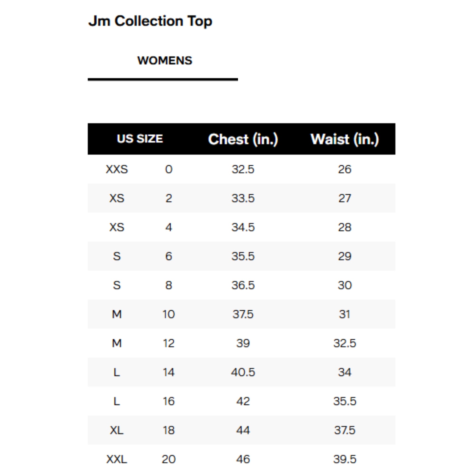Click the waist value 26
This screenshot has height=476, width=476.
[344, 169]
